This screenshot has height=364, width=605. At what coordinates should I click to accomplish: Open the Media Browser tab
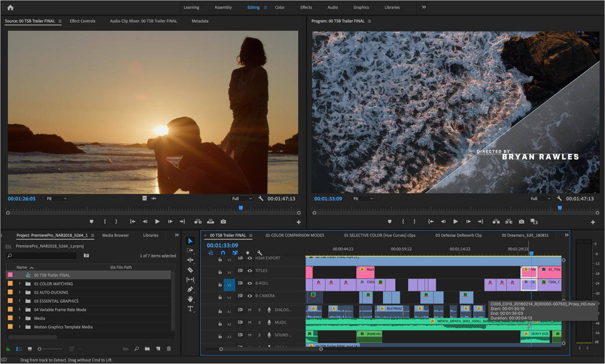115,235
